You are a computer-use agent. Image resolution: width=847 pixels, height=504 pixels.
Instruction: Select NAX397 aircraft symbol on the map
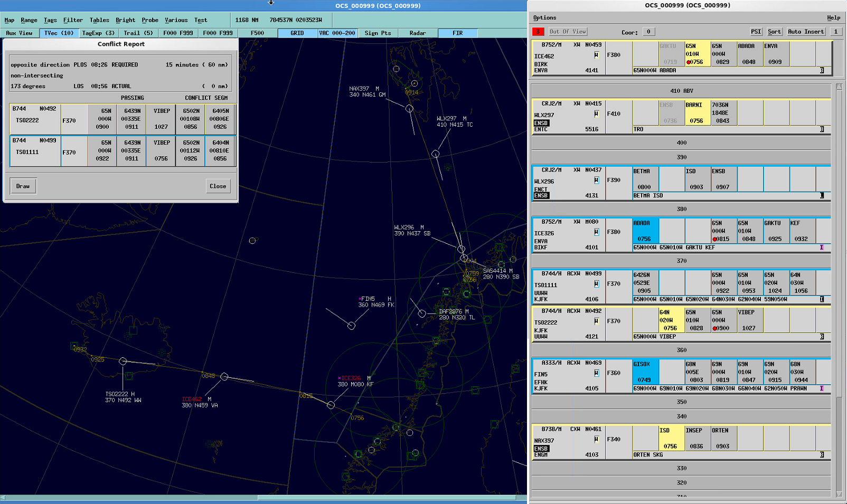(x=409, y=108)
